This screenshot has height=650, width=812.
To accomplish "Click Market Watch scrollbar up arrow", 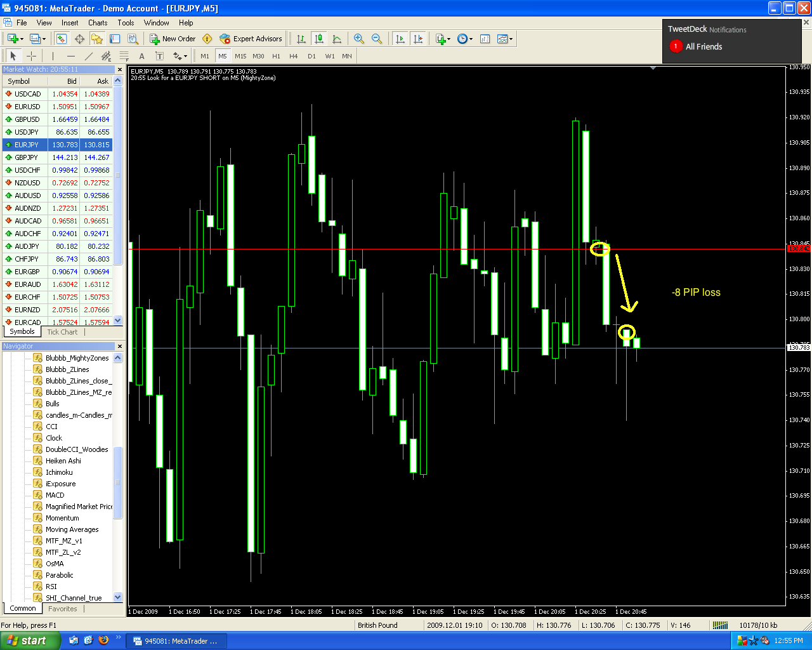I will coord(117,81).
